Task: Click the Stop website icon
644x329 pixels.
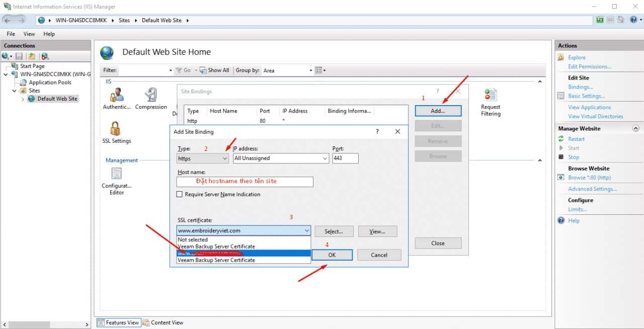Action: coord(561,157)
